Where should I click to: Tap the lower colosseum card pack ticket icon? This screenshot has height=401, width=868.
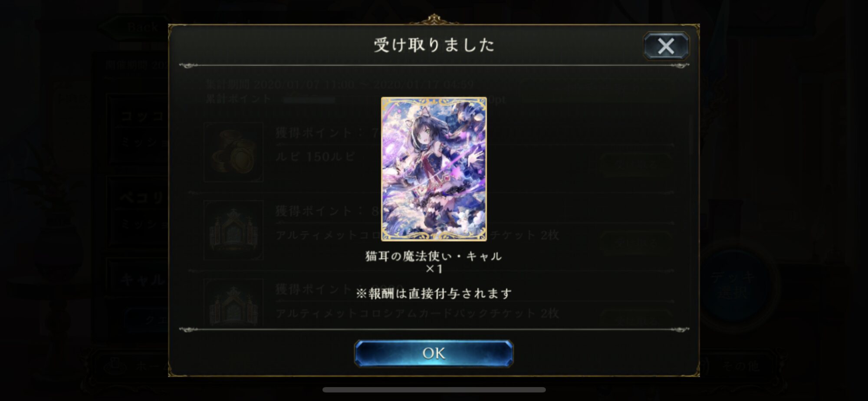click(233, 303)
